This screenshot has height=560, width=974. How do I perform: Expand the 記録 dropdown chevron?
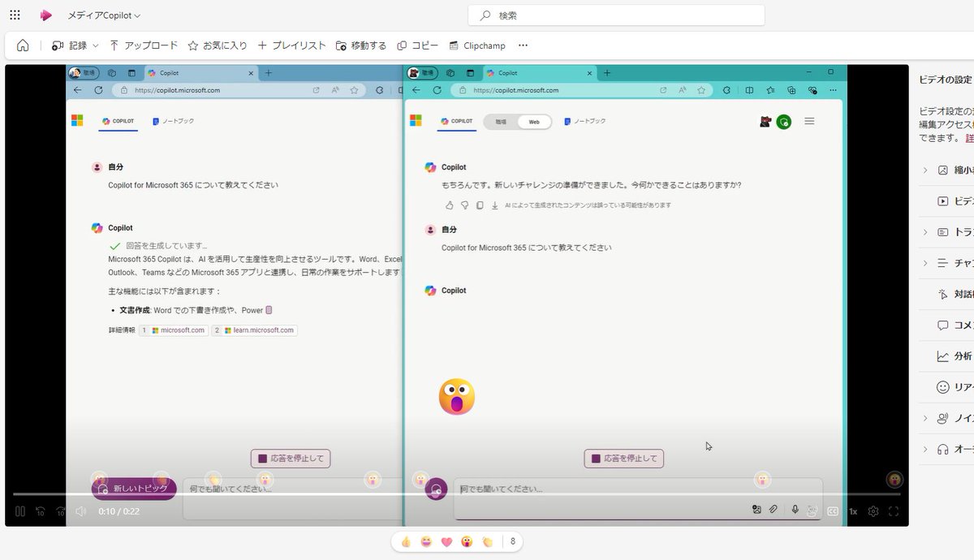[96, 45]
